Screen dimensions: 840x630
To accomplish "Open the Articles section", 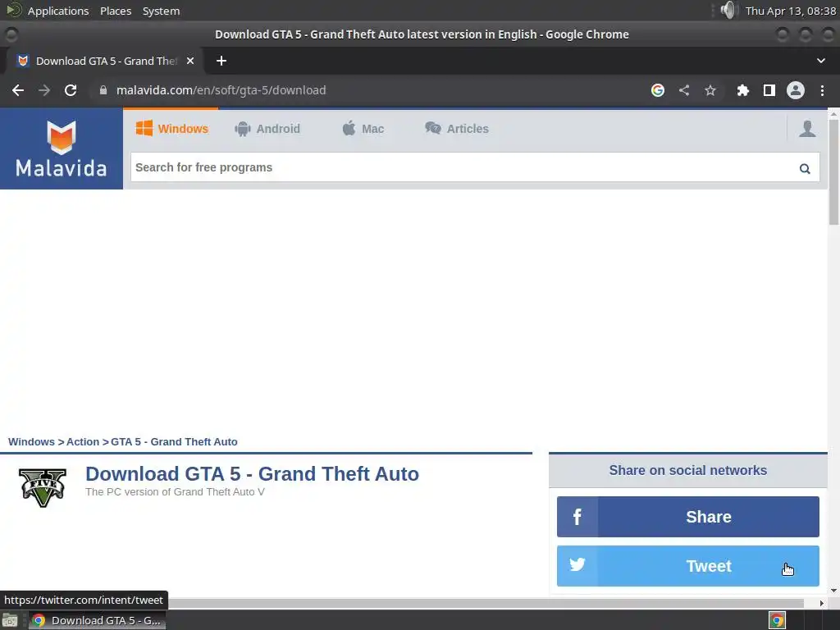I will (x=457, y=129).
